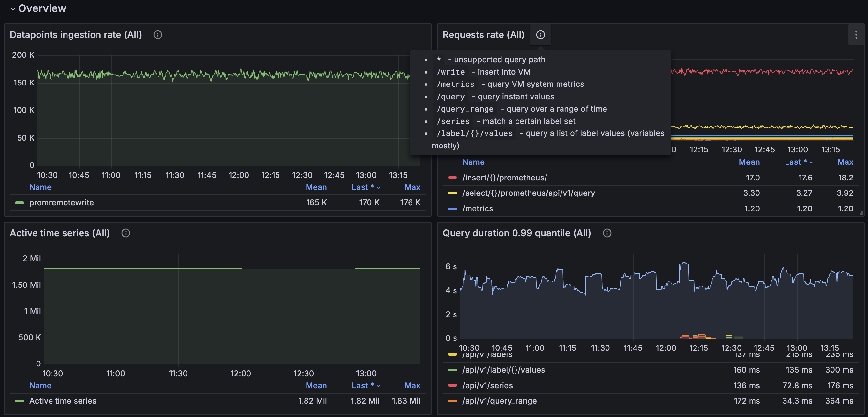Viewport: 868px width, 417px height.
Task: Click info icon on Active time series panel
Action: [x=126, y=233]
